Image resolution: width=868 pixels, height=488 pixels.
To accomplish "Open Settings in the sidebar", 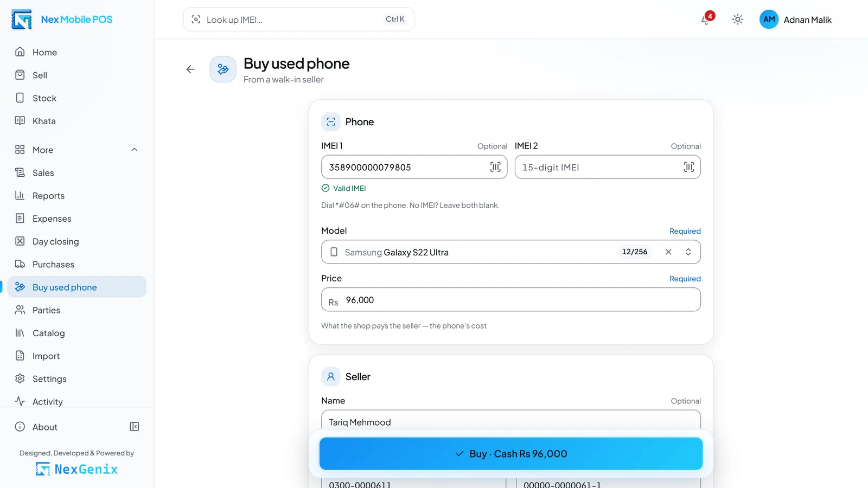I will click(77, 378).
